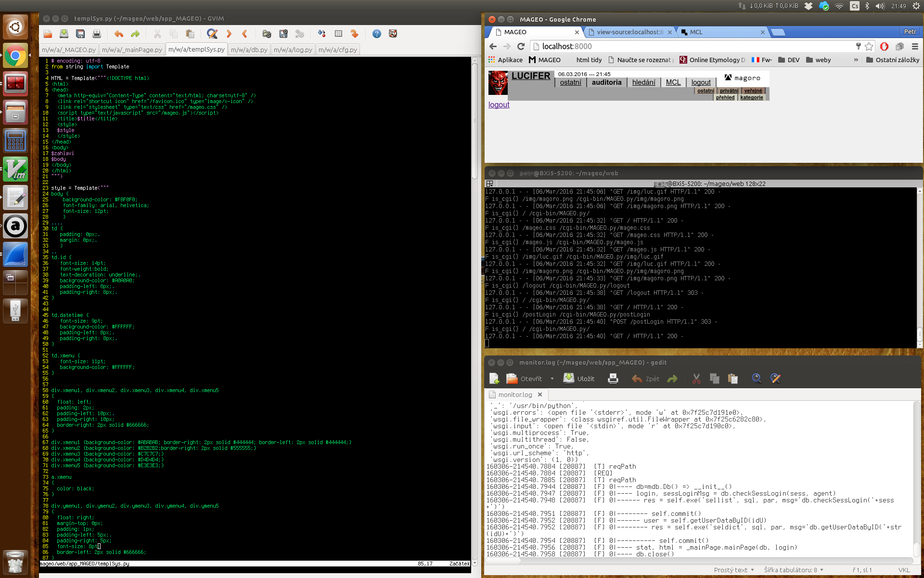Open Find and Replace in GVIM
924x578 pixels.
click(212, 34)
